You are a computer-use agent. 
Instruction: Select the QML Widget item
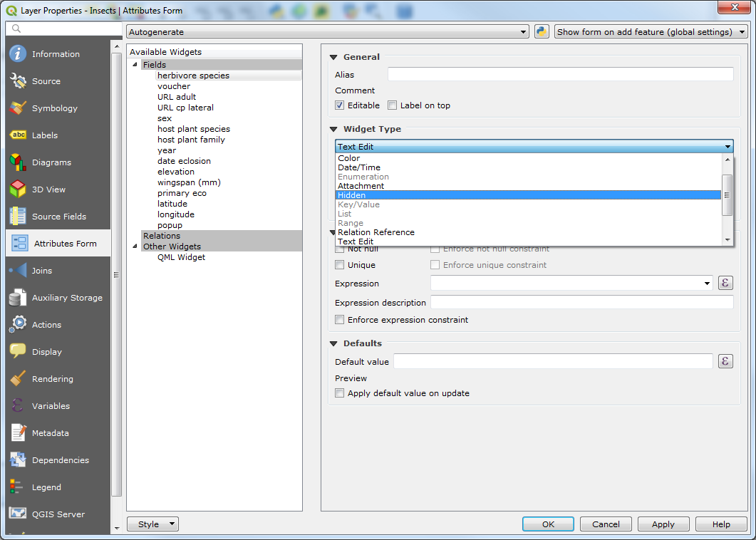point(181,257)
